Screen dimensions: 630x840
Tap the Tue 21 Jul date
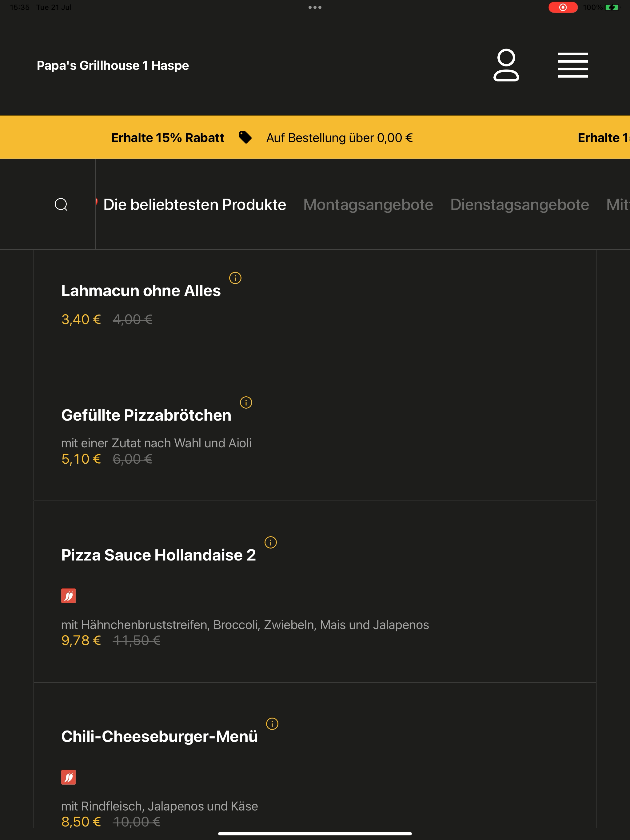pyautogui.click(x=54, y=7)
